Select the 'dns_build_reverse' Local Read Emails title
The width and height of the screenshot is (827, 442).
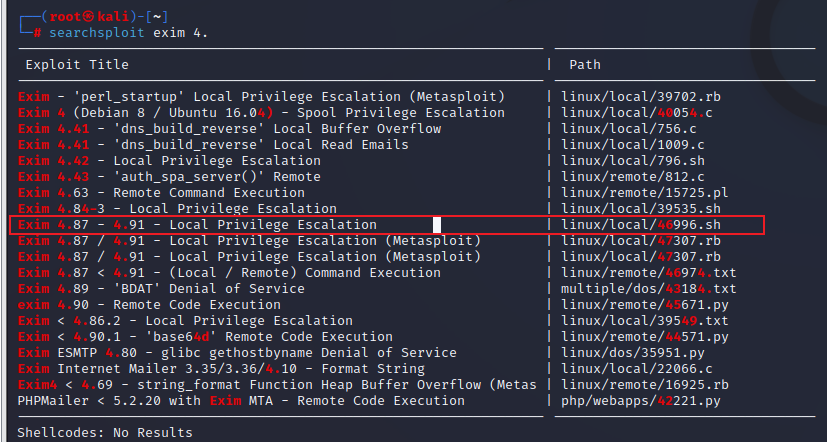214,145
